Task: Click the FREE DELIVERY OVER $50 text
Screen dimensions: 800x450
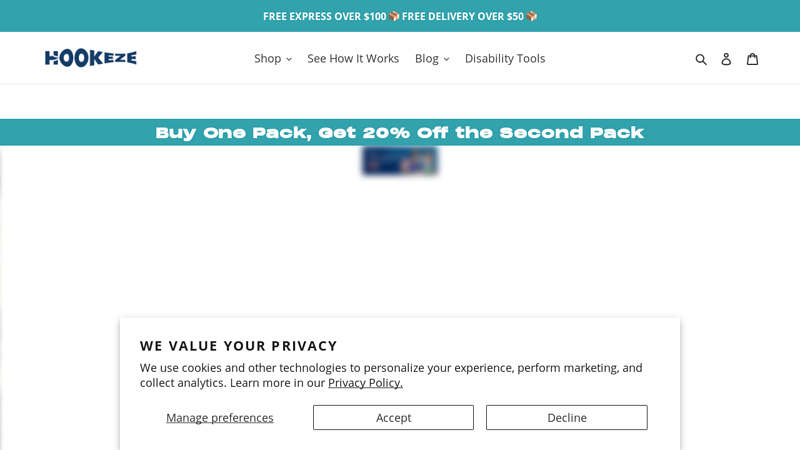Action: 463,16
